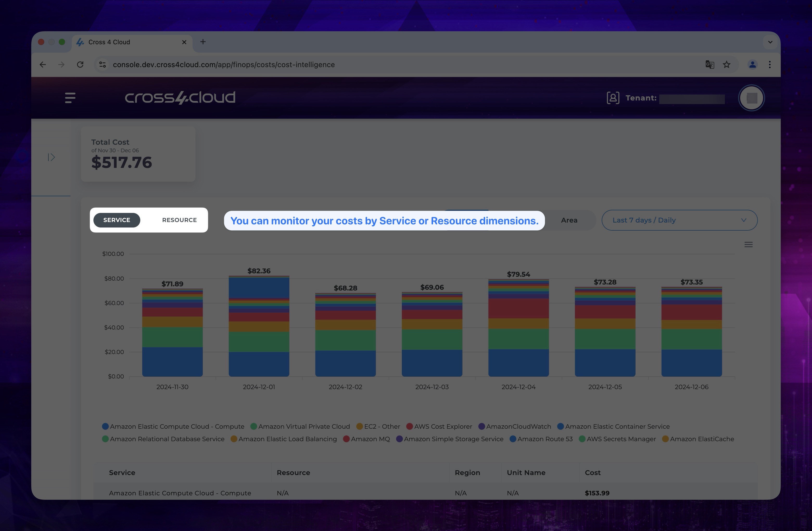This screenshot has height=531, width=812.
Task: Click the $517.76 total cost value
Action: [x=122, y=162]
